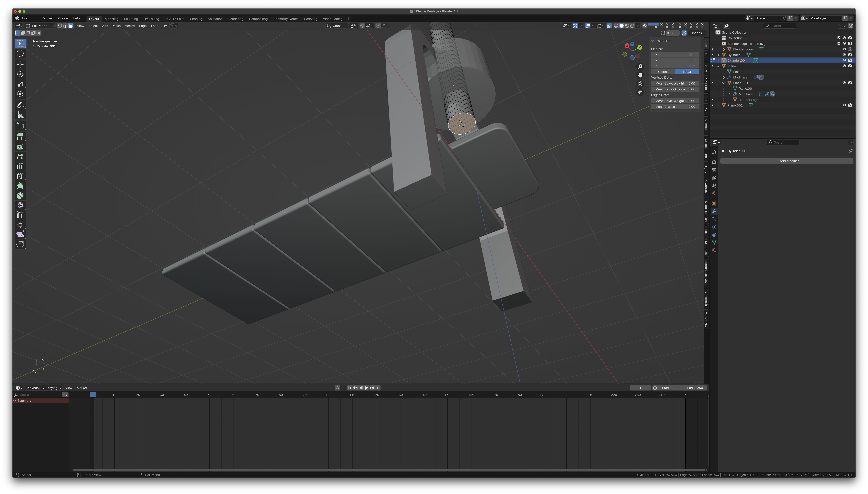Choose the Bevel tool

coord(20,156)
